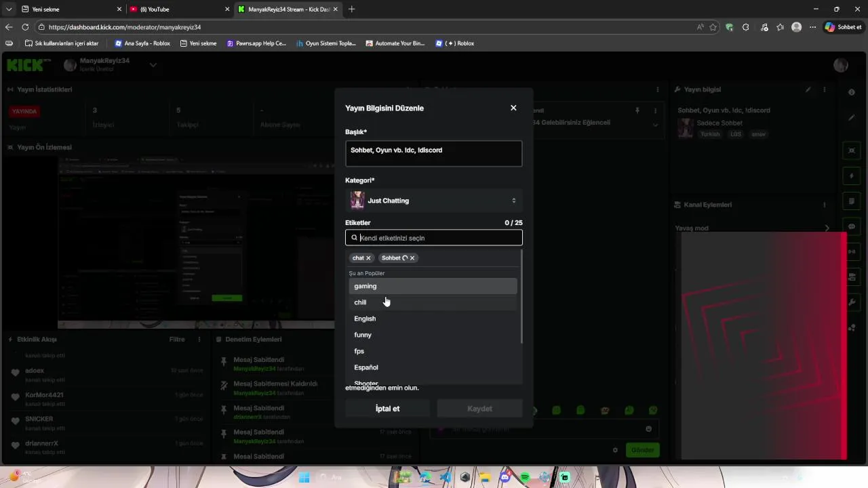Select the funny popular tag
868x488 pixels.
[433, 335]
